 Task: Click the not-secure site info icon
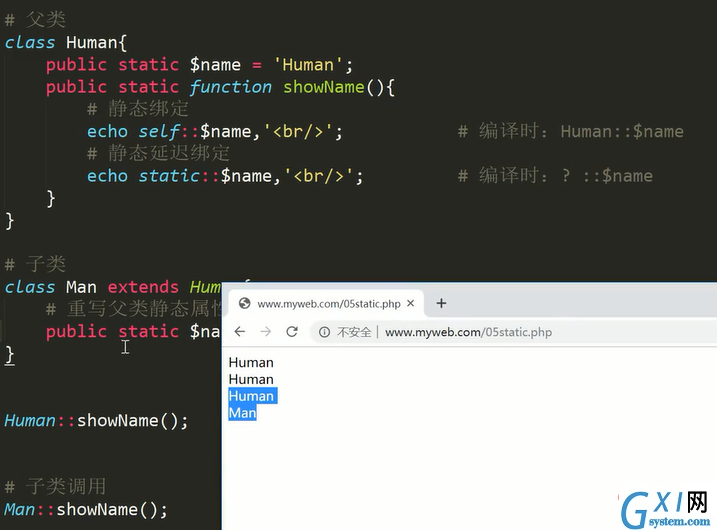click(x=324, y=332)
